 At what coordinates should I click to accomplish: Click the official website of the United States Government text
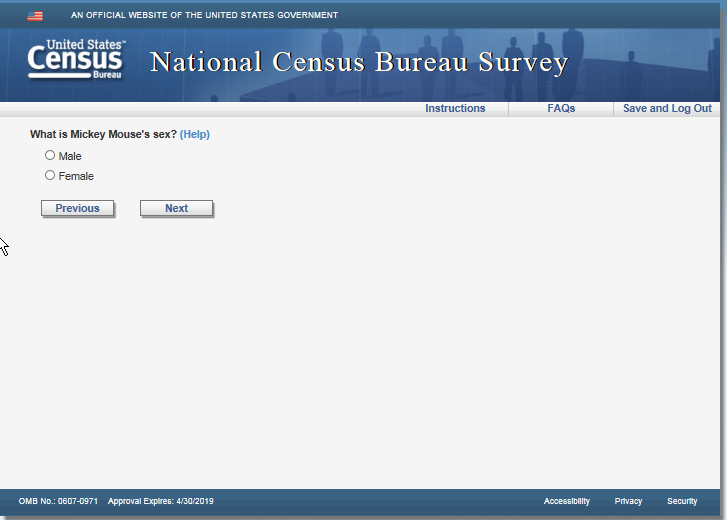[x=204, y=15]
